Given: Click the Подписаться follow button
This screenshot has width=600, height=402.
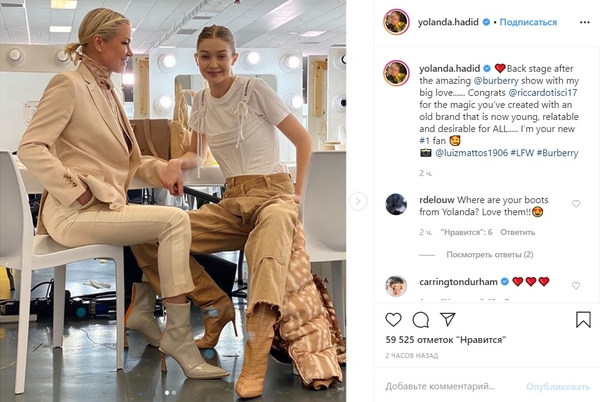Looking at the screenshot, I should click(x=528, y=22).
